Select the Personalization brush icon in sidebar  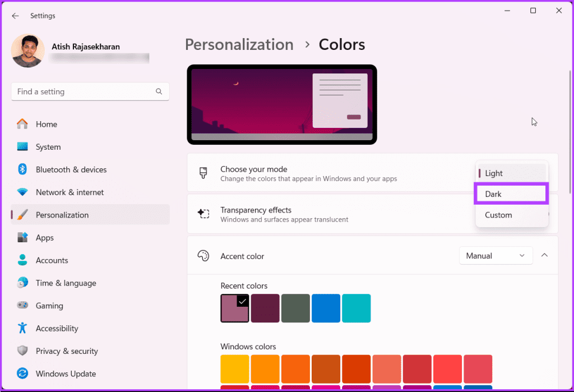23,215
